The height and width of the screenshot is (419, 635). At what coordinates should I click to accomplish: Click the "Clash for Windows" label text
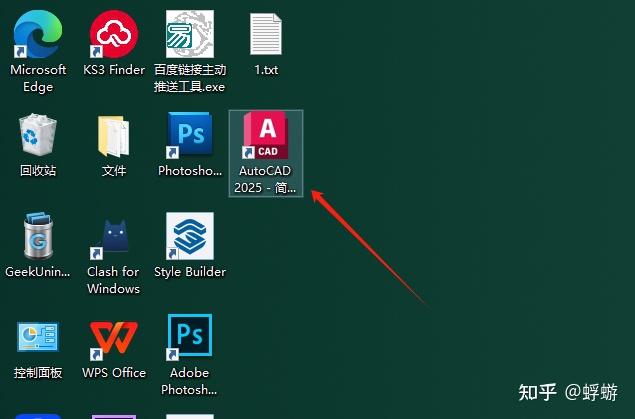click(x=113, y=280)
